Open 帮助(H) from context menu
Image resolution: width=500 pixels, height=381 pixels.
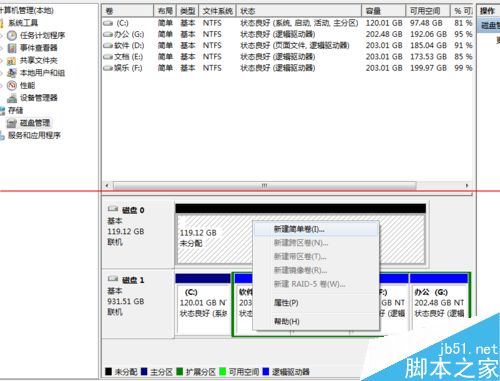coord(316,322)
